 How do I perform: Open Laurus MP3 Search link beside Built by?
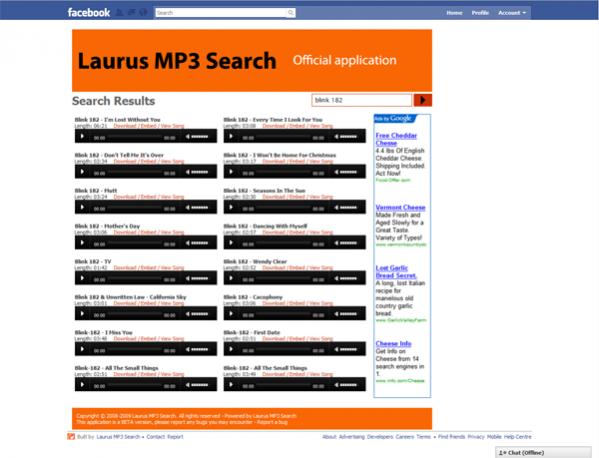pos(118,437)
